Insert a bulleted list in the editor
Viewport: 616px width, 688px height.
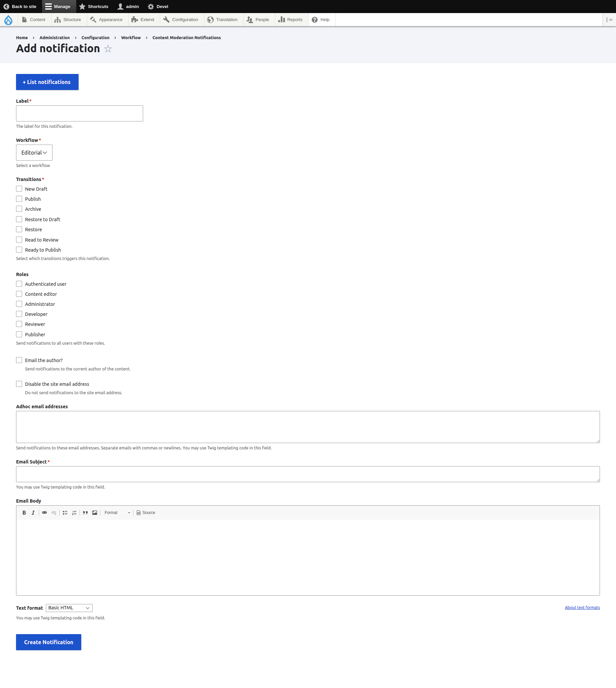pyautogui.click(x=65, y=512)
